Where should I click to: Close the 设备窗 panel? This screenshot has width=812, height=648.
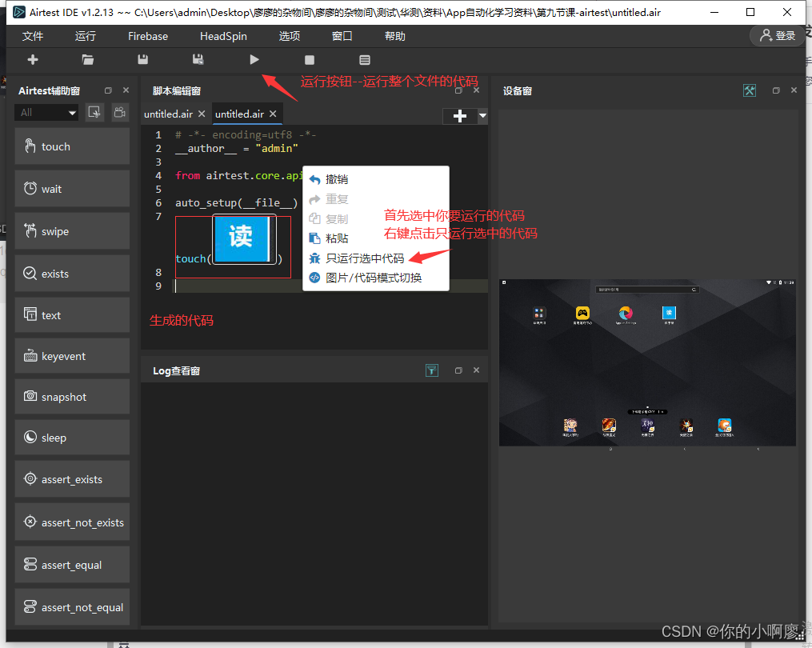[794, 90]
